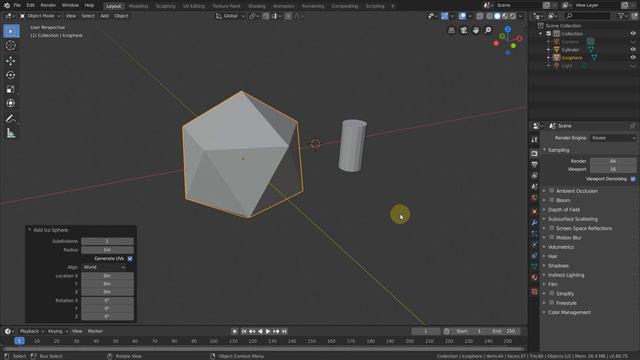Open the Physics properties tab
This screenshot has height=360, width=640.
534,244
